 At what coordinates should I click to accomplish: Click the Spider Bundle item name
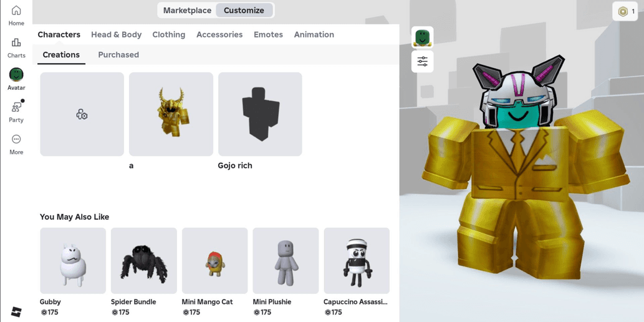pyautogui.click(x=133, y=302)
